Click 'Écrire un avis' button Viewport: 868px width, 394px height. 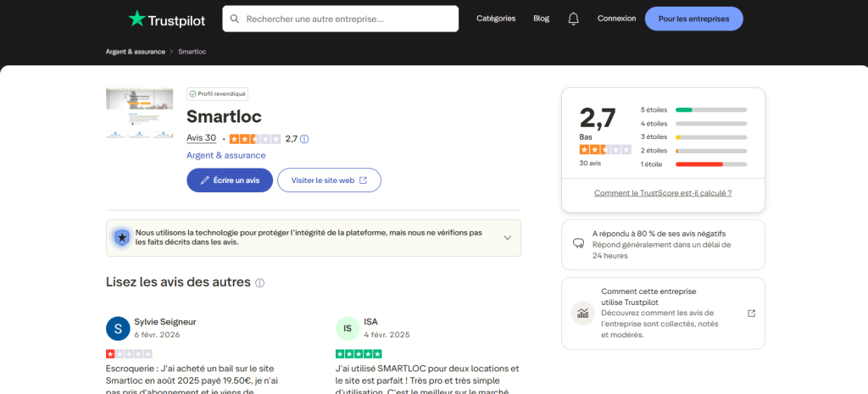(230, 180)
